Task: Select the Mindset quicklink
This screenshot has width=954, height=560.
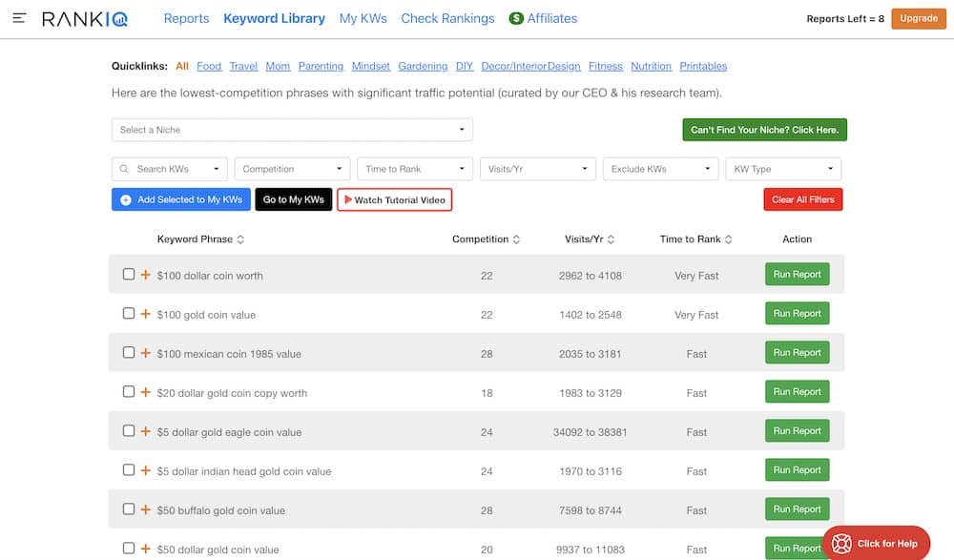Action: [x=371, y=66]
